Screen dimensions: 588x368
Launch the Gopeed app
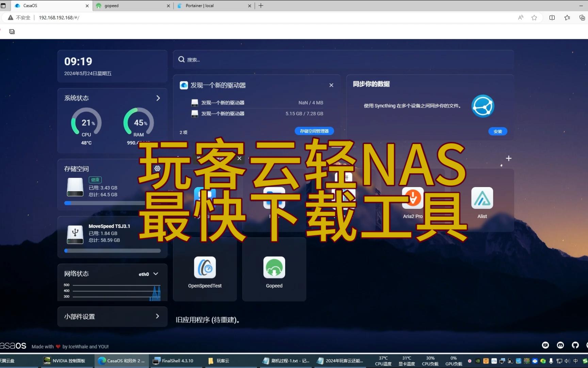tap(274, 267)
